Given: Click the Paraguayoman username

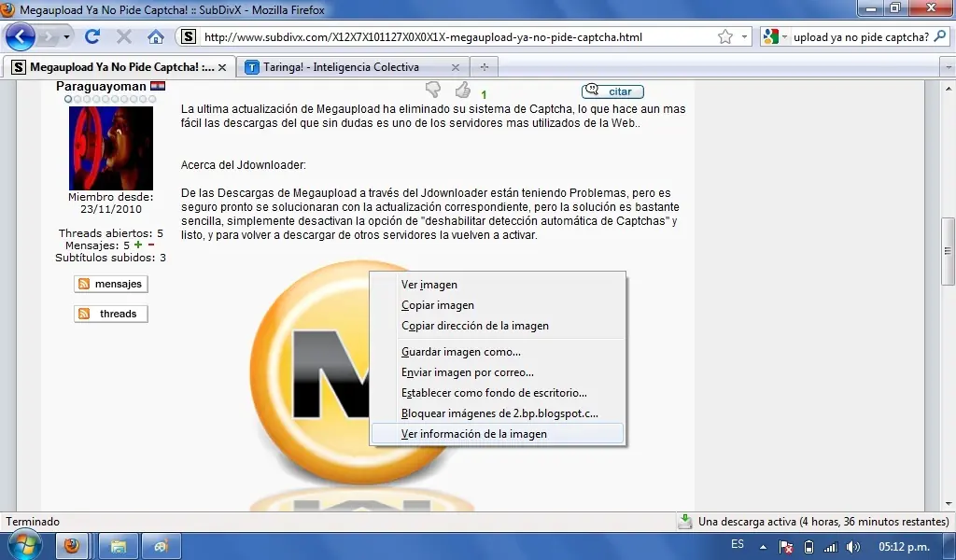Looking at the screenshot, I should 101,86.
